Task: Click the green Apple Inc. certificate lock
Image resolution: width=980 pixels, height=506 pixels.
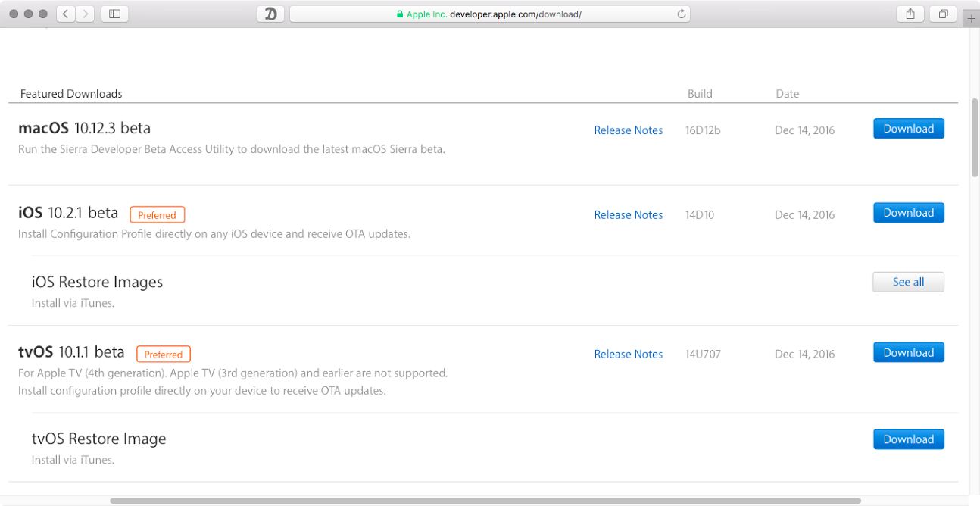Action: (400, 14)
